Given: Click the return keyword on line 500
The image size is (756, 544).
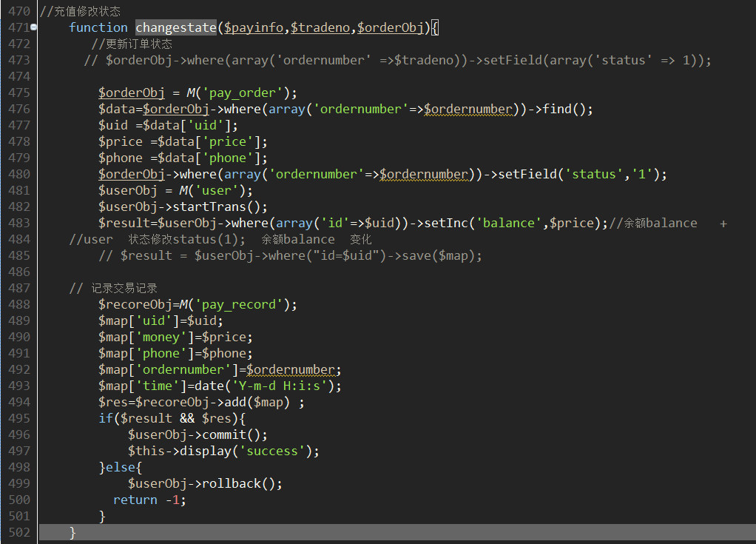Looking at the screenshot, I should (x=135, y=500).
